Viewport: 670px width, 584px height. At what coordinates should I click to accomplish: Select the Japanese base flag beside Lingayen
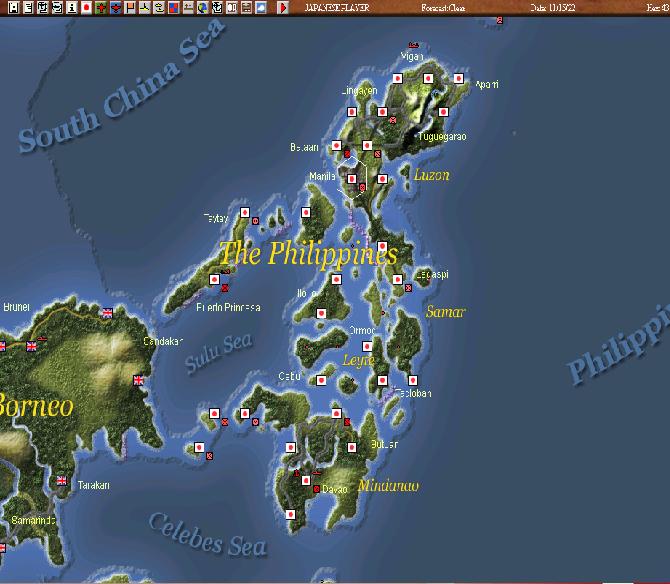click(352, 112)
